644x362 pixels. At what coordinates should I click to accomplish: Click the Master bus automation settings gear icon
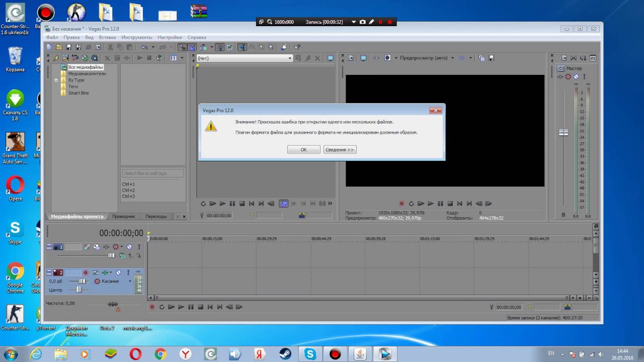[x=569, y=76]
